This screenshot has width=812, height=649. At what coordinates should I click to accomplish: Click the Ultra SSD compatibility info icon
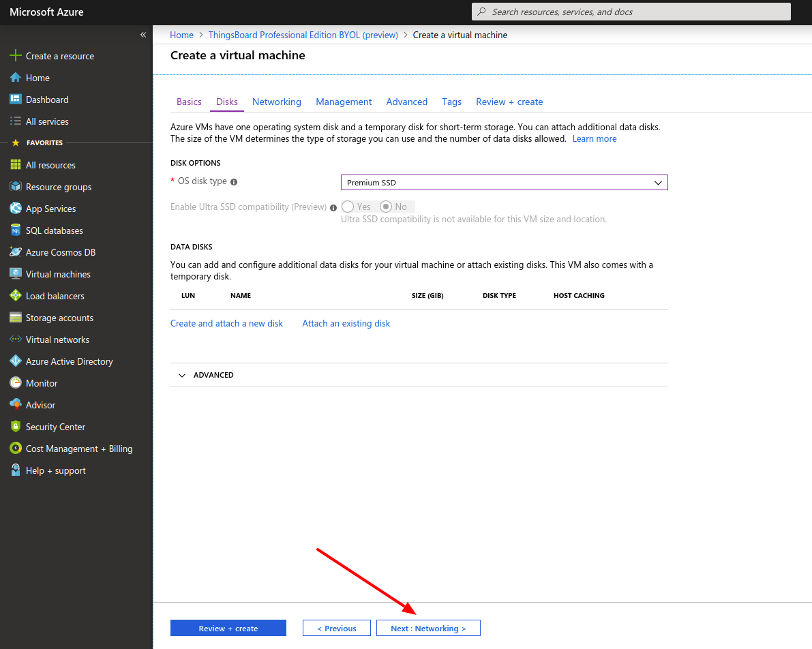[333, 208]
